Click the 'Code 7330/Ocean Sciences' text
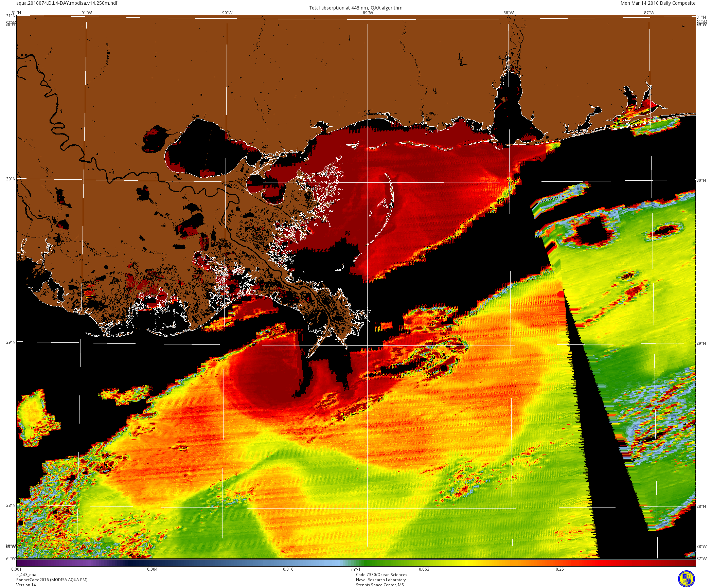The image size is (712, 588). tap(381, 575)
